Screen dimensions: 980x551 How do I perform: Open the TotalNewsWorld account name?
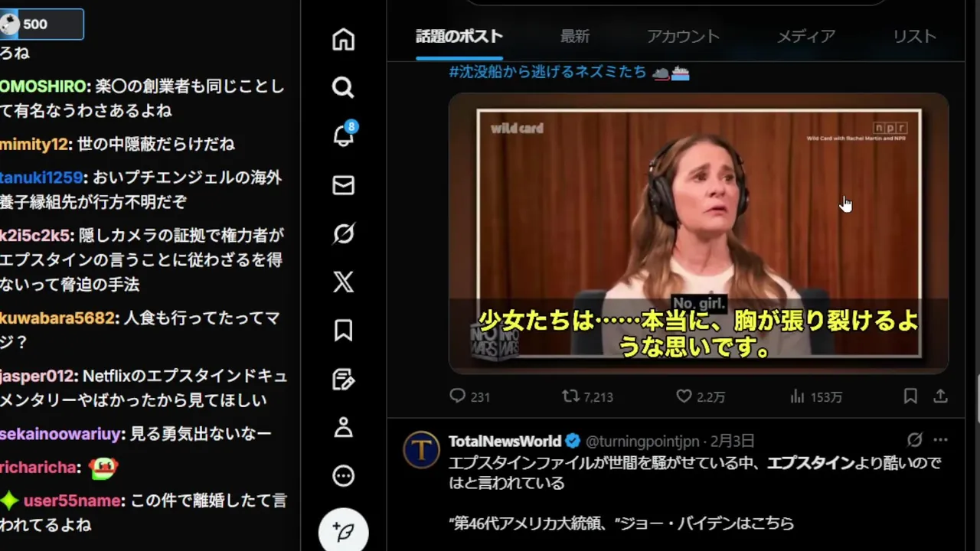pos(505,441)
